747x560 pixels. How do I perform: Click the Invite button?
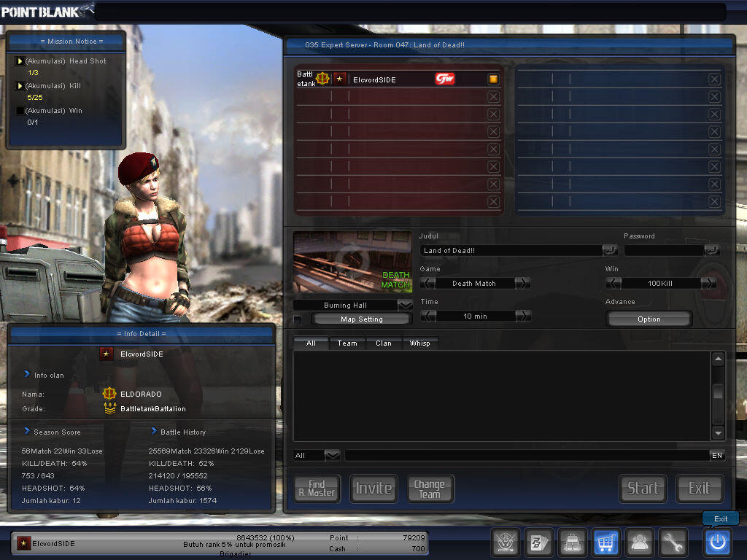click(373, 488)
